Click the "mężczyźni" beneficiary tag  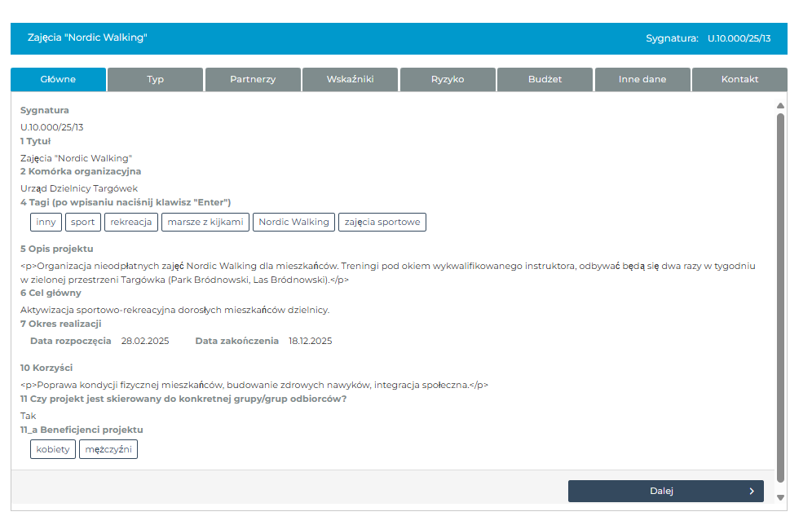click(108, 449)
